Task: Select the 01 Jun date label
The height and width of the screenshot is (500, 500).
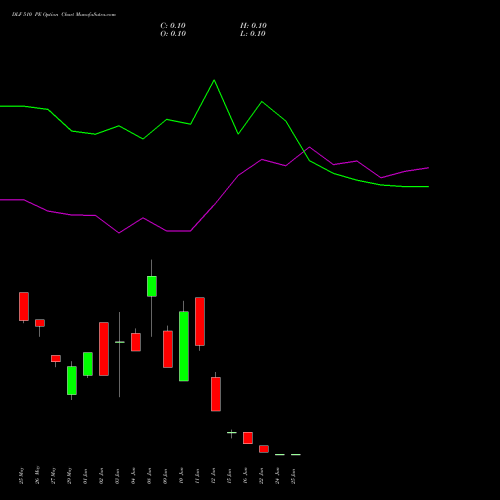Action: click(86, 476)
